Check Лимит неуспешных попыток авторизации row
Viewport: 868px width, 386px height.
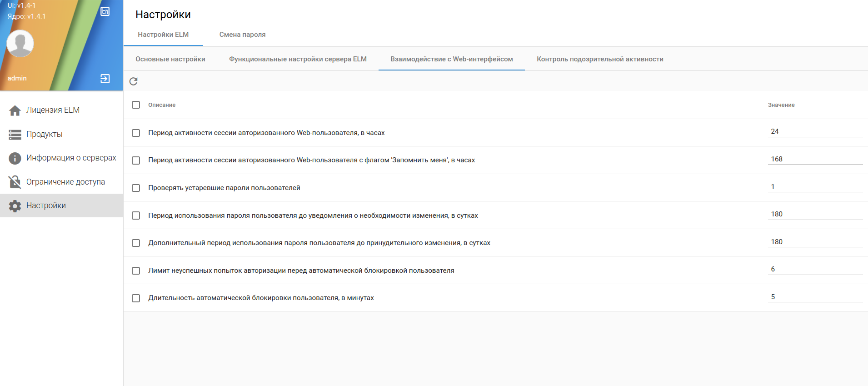pyautogui.click(x=136, y=271)
